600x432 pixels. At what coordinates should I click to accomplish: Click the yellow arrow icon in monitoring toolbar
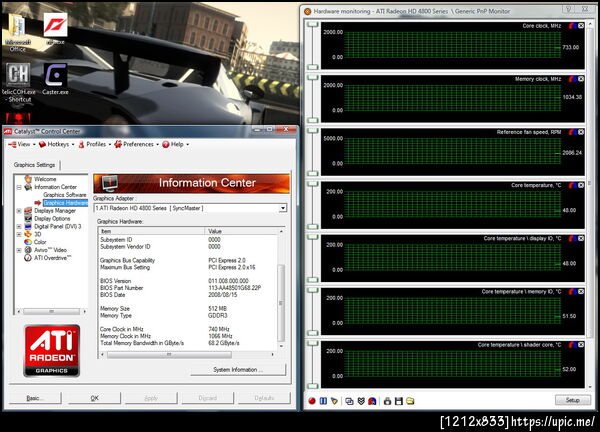tap(334, 401)
